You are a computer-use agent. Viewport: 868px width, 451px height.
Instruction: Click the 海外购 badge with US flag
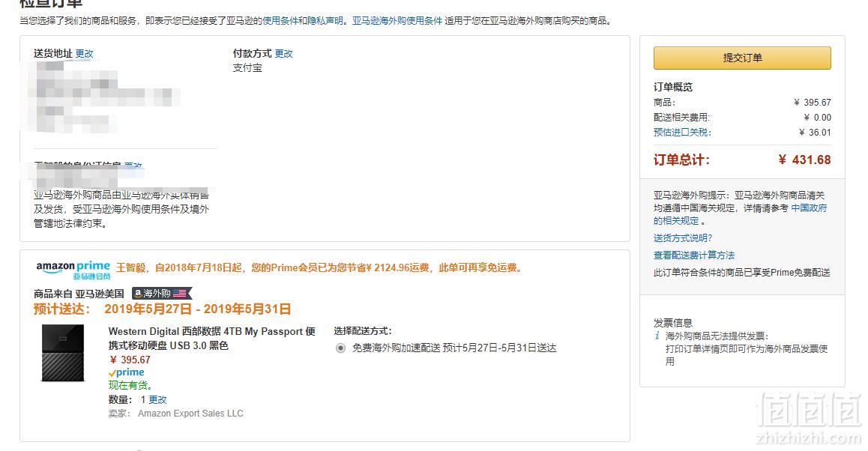pos(162,293)
